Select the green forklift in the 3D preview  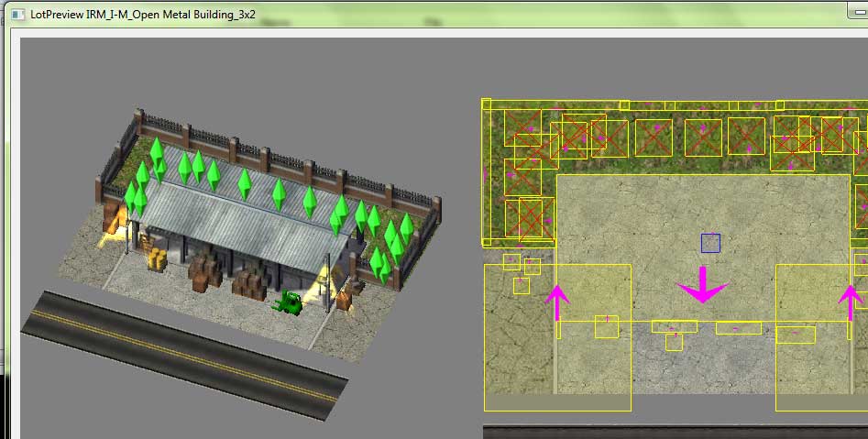288,302
